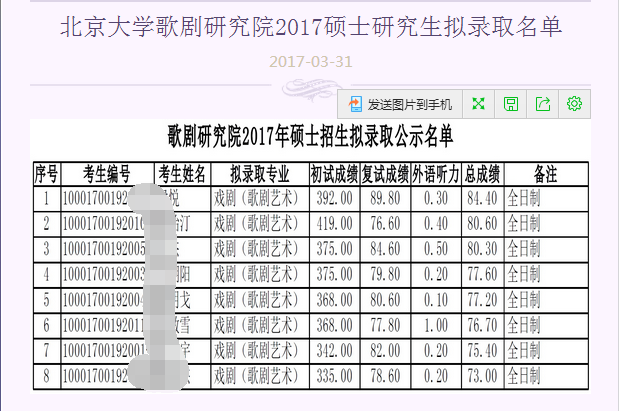Click the total score 77.20
Screen dimensions: 619x411
click(x=482, y=300)
